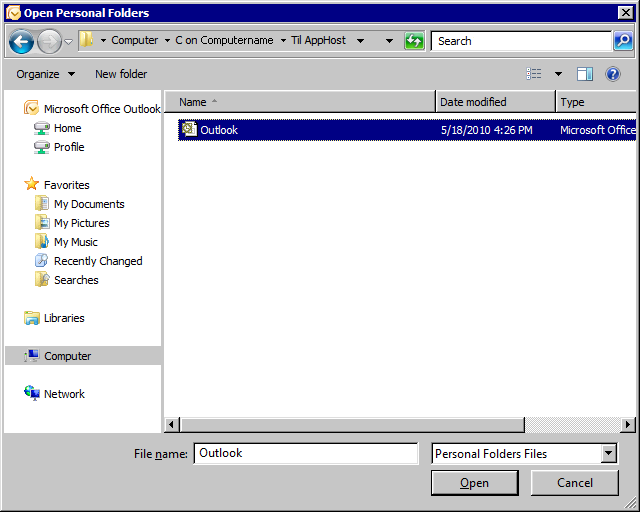This screenshot has width=640, height=512.
Task: Open recent locations dropdown beside Forward arrow
Action: click(x=69, y=41)
